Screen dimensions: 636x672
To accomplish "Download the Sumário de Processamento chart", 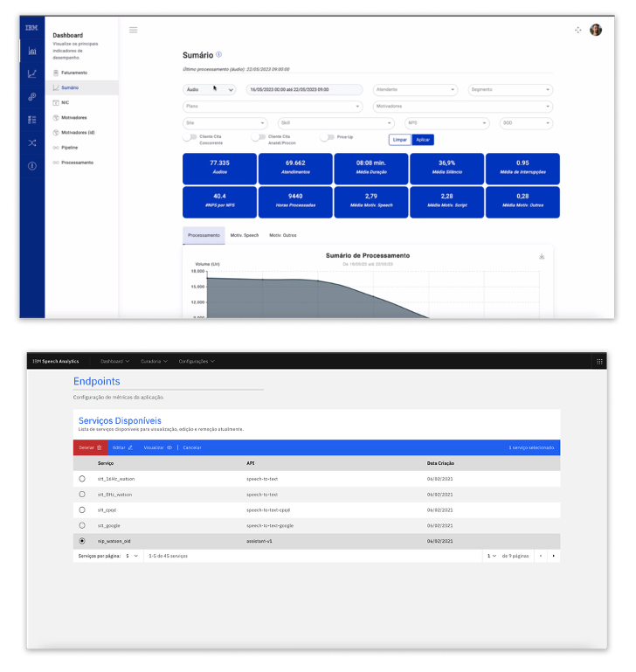I will pos(542,256).
